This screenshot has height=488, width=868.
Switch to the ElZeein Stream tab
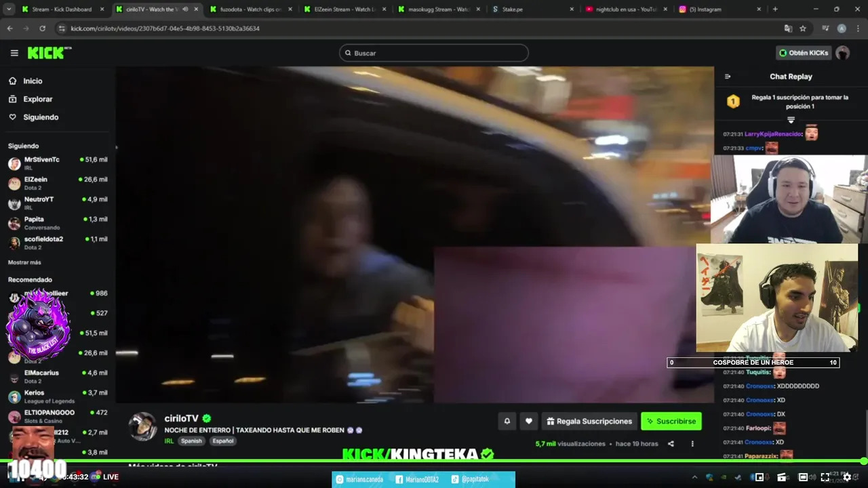coord(344,9)
